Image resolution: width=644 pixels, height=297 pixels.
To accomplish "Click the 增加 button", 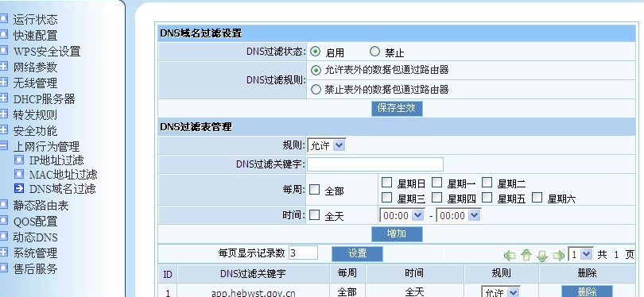I will click(x=397, y=233).
